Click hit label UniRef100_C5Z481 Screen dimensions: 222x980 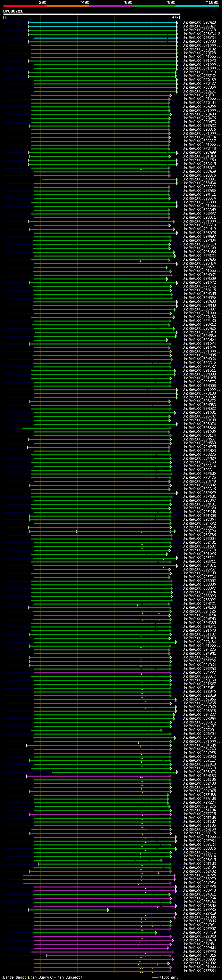199,543
